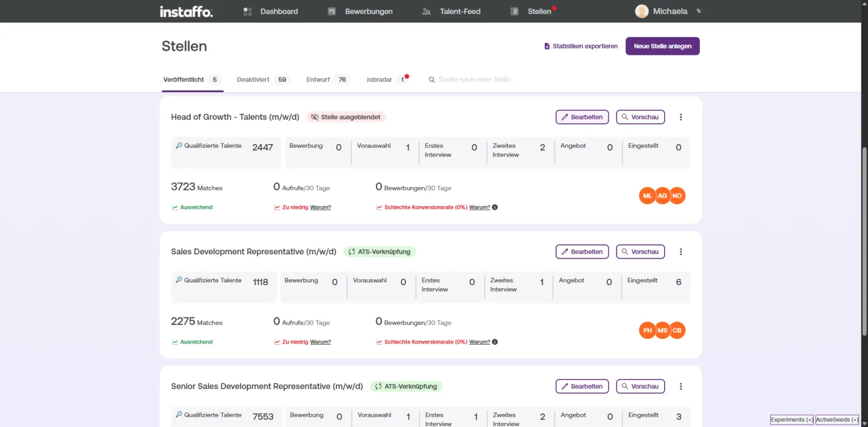Click conversion-rate info icon on Sales Development Representative
The image size is (868, 427).
coord(495,342)
